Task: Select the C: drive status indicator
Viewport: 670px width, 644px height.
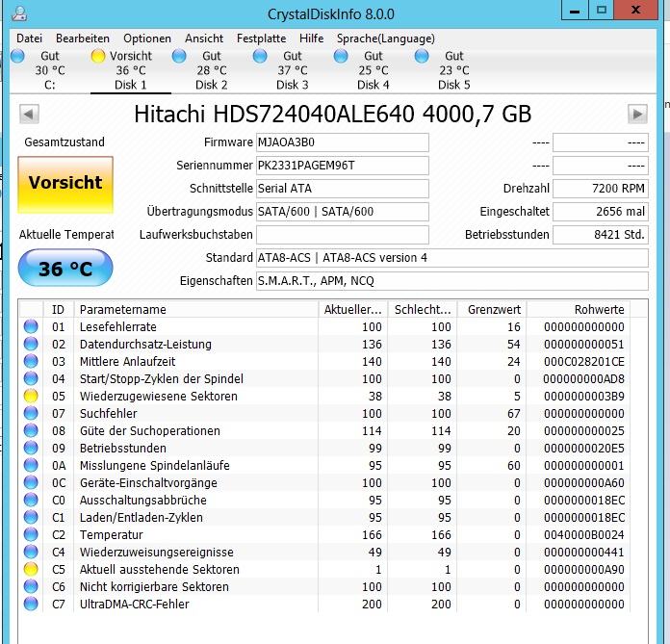Action: pyautogui.click(x=18, y=56)
